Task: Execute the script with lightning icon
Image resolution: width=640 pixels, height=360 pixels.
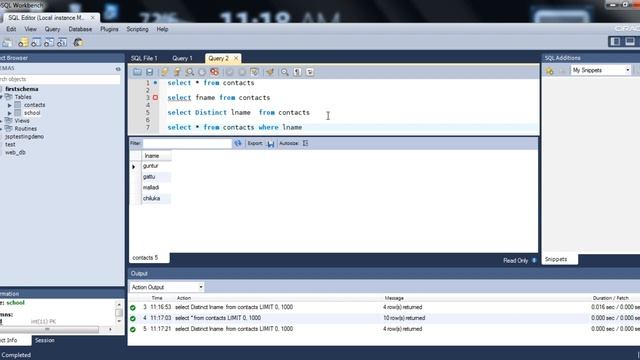Action: coord(164,72)
